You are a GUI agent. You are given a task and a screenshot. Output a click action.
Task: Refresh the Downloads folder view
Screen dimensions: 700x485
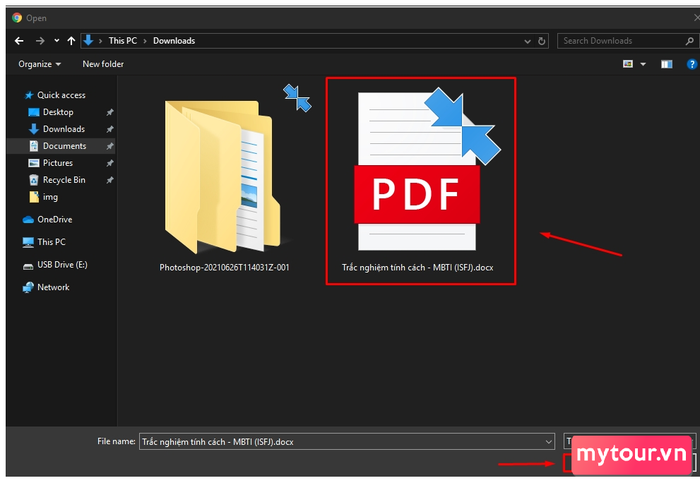click(542, 41)
